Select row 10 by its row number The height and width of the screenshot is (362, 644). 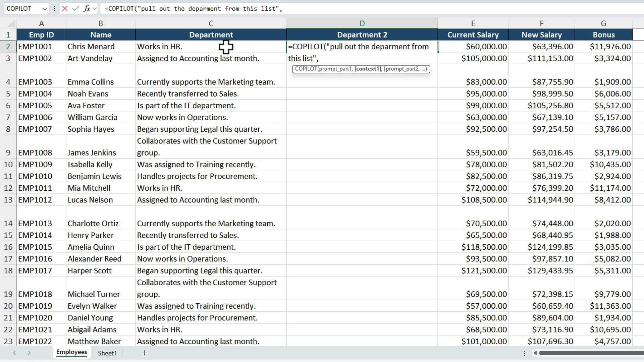(x=8, y=164)
